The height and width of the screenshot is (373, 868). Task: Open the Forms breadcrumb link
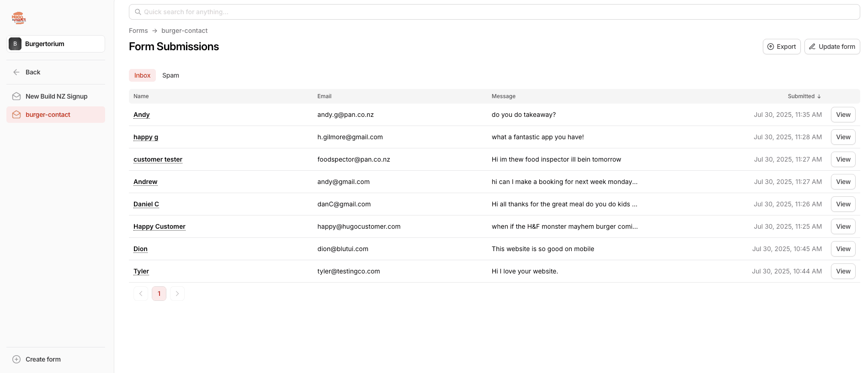138,31
